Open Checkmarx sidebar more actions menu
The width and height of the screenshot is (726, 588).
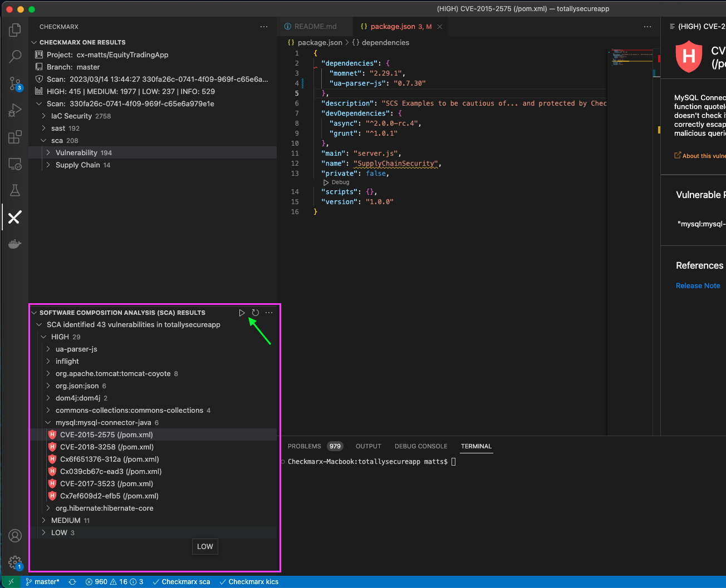[264, 27]
